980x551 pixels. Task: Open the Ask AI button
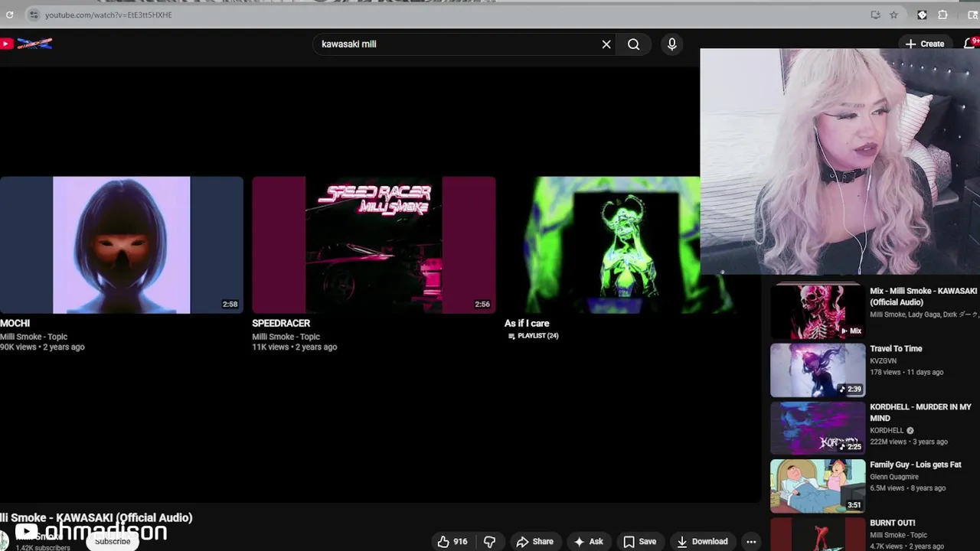pos(589,542)
